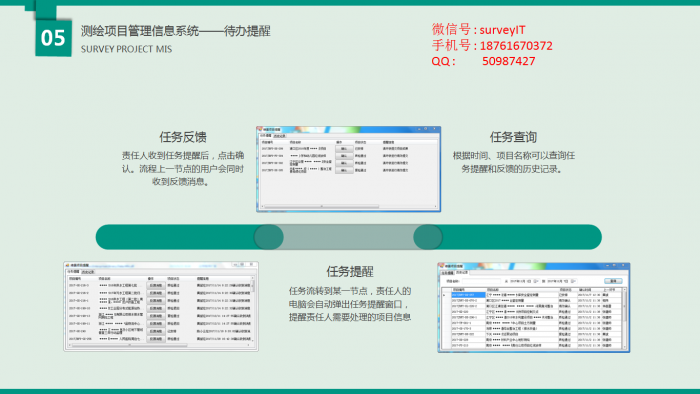
Task: Minimize the query window
Action: [608, 265]
